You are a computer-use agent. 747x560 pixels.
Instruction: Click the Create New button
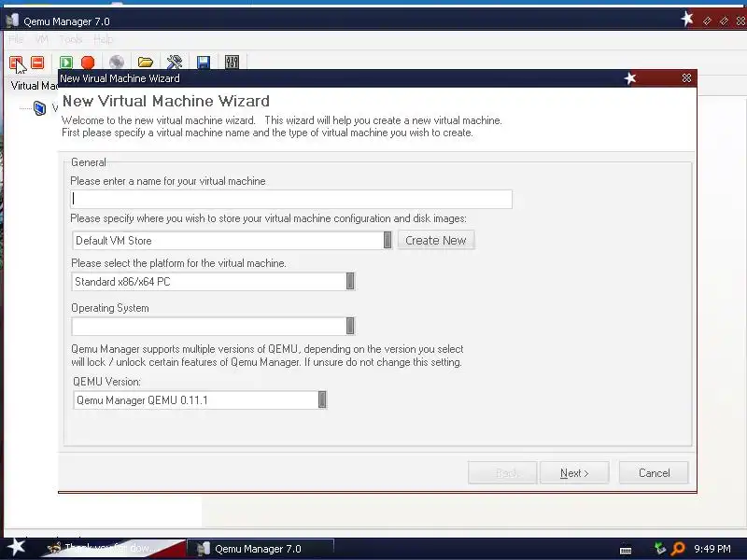[436, 240]
